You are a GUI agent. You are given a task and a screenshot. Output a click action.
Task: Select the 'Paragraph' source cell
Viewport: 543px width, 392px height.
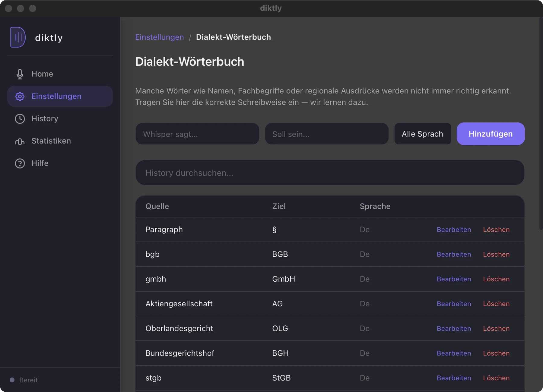click(x=164, y=229)
